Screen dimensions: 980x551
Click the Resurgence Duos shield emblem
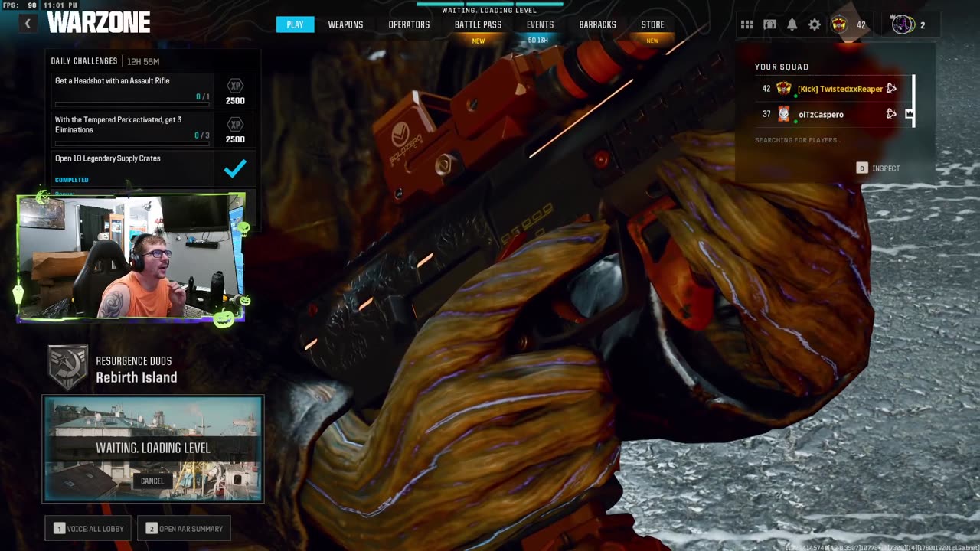(x=67, y=367)
